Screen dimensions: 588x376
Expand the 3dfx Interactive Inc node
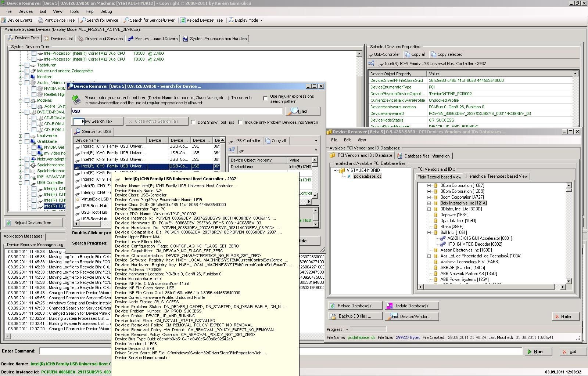point(429,203)
